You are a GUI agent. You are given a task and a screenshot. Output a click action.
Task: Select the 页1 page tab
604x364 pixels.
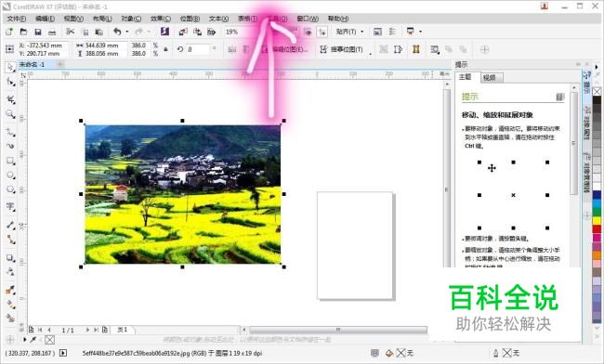[123, 330]
